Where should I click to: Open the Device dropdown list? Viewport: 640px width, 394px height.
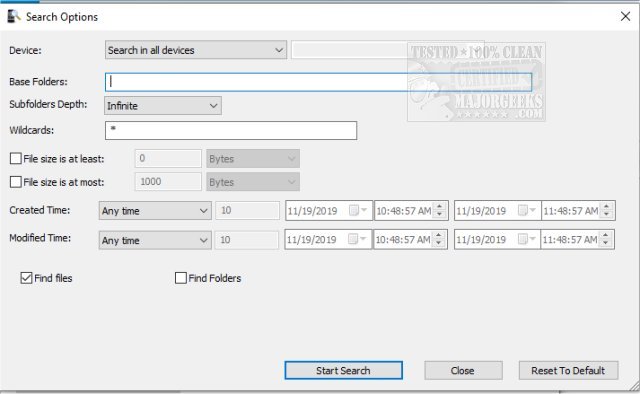196,50
